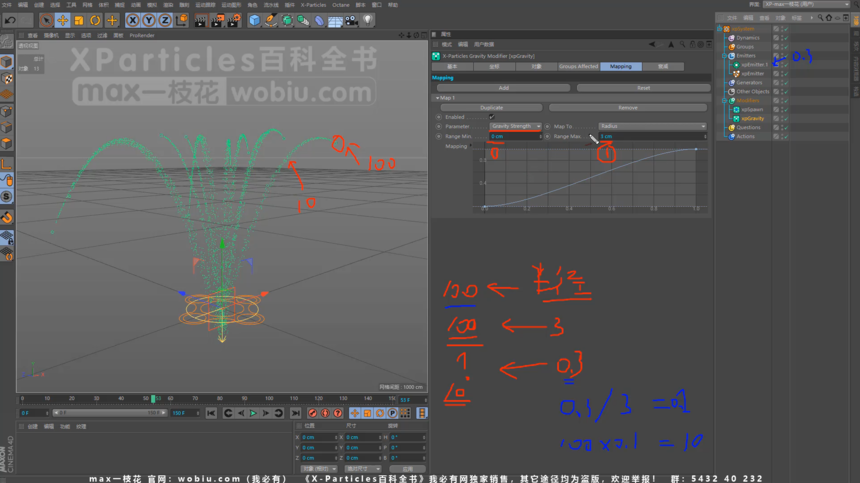Select xpGravity in object manager
Screen dimensions: 860x483
752,118
